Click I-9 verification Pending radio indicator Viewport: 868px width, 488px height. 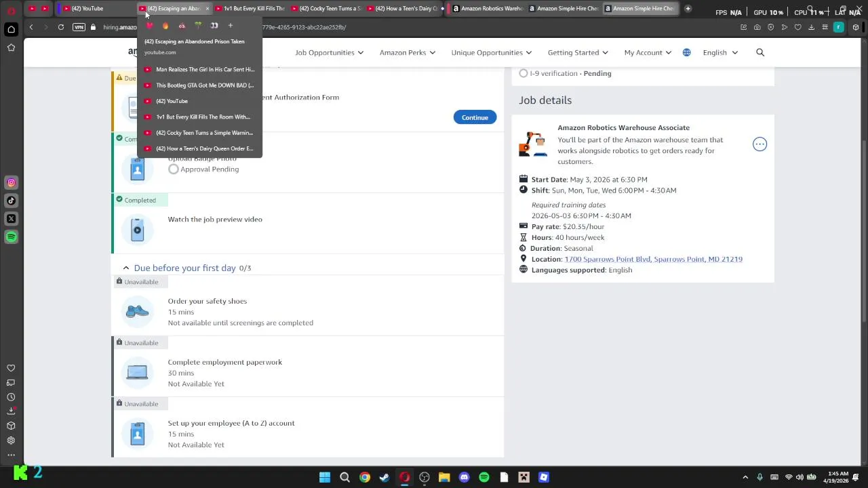[x=524, y=73]
